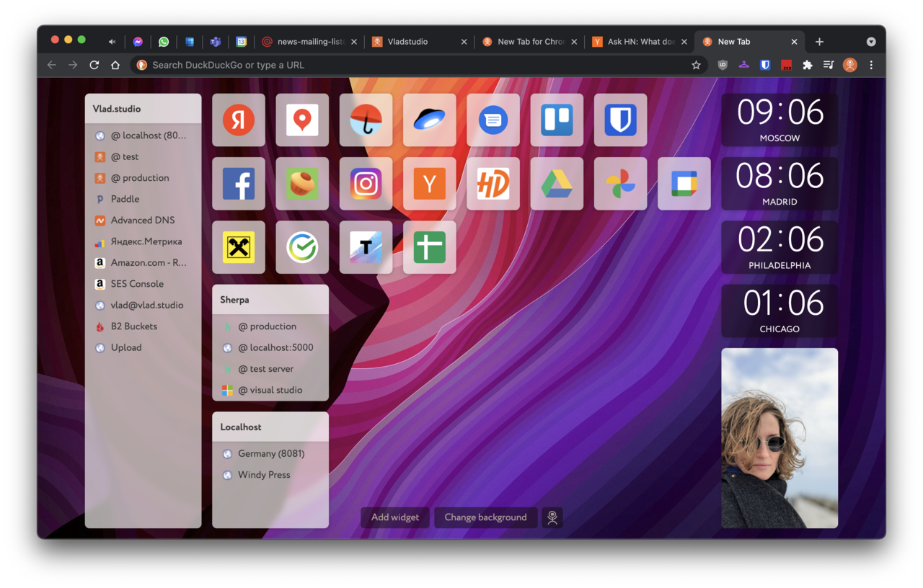Open the Tinkoff T tile

366,247
